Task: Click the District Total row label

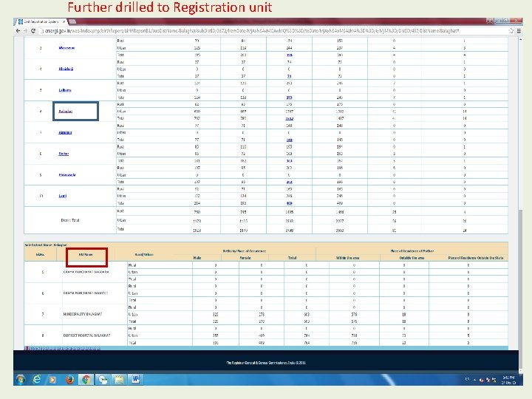Action: click(70, 220)
